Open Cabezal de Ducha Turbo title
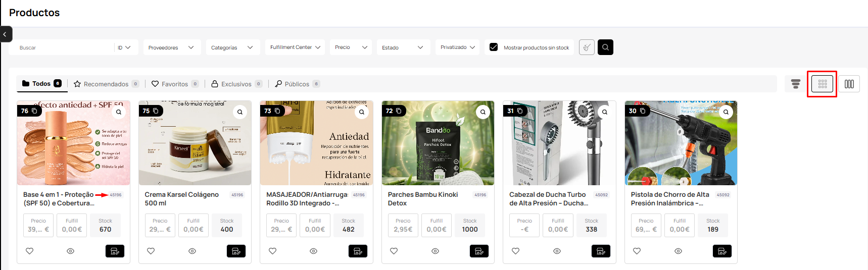Image resolution: width=868 pixels, height=270 pixels. point(549,199)
